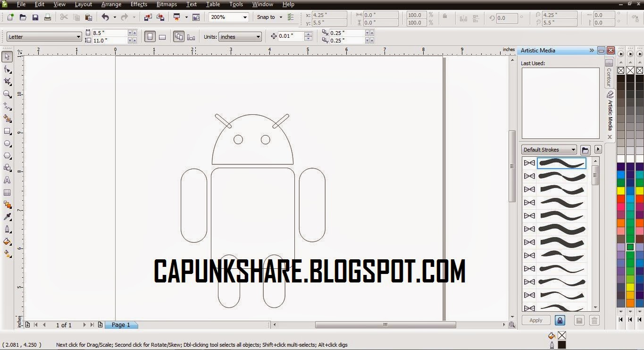The width and height of the screenshot is (644, 350).
Task: Open Artistic Media flyout arrow button
Action: [598, 149]
